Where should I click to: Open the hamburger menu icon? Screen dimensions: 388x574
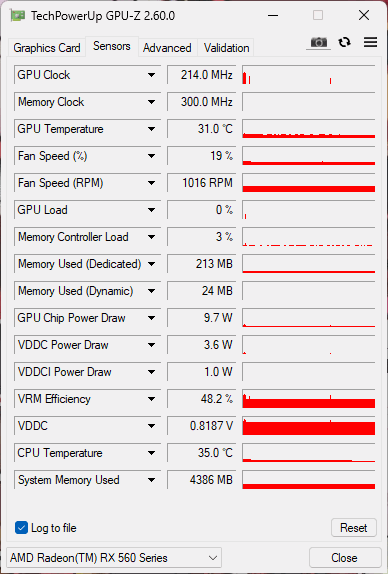click(370, 42)
